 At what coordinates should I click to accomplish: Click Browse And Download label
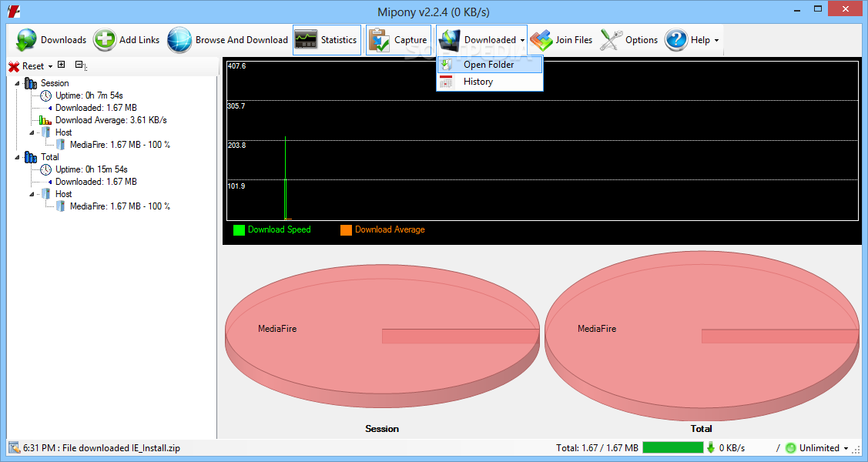click(x=241, y=40)
